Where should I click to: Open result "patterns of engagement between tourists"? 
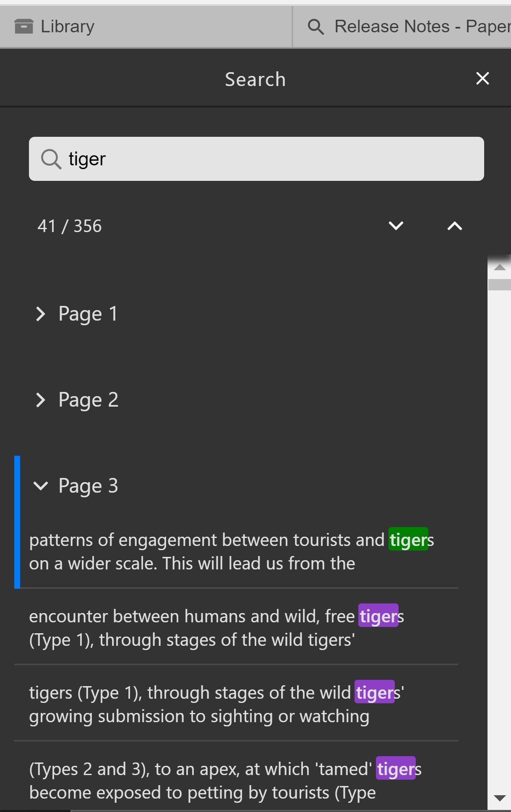tap(231, 551)
